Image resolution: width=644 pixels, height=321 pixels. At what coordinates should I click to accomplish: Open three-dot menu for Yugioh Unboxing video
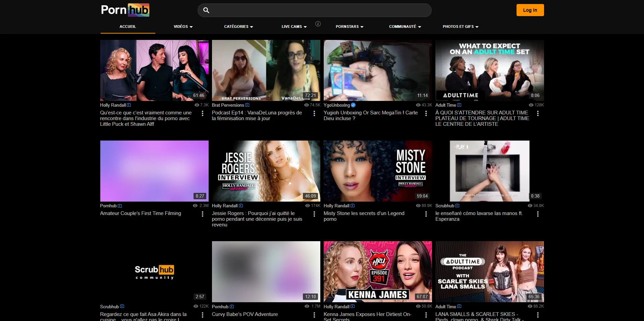tap(426, 113)
